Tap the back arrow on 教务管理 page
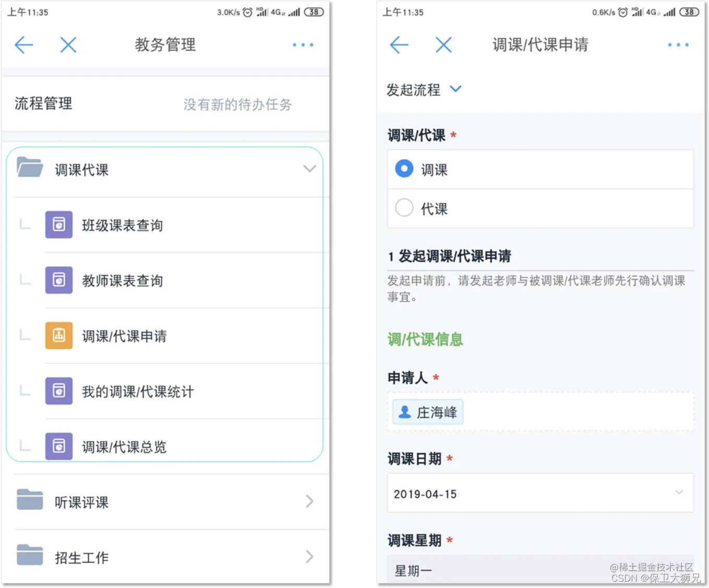The width and height of the screenshot is (709, 588). coord(23,45)
